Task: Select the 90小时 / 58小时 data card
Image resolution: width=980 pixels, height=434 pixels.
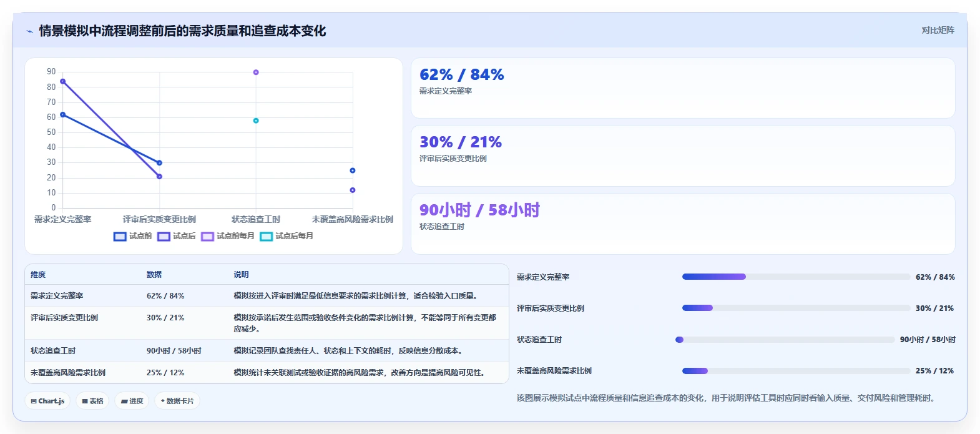Action: (x=683, y=224)
